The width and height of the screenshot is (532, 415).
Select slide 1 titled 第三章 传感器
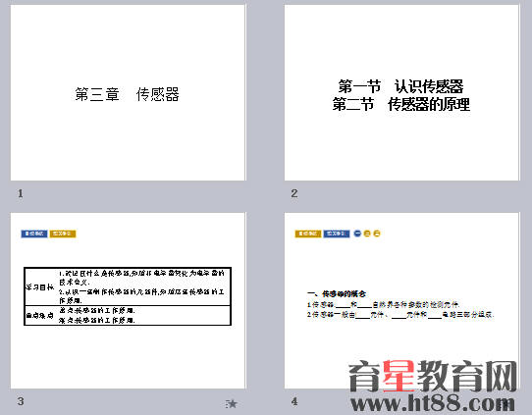pyautogui.click(x=128, y=92)
